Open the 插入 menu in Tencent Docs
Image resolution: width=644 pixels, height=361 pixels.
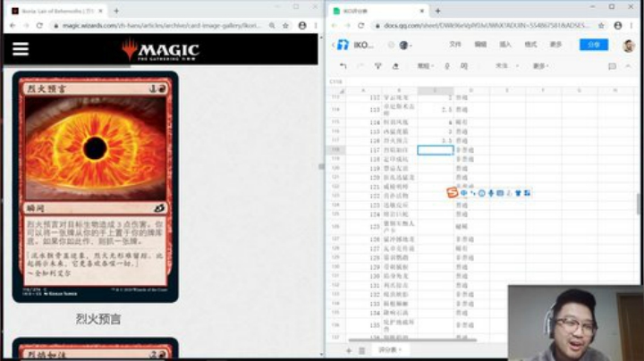[505, 45]
